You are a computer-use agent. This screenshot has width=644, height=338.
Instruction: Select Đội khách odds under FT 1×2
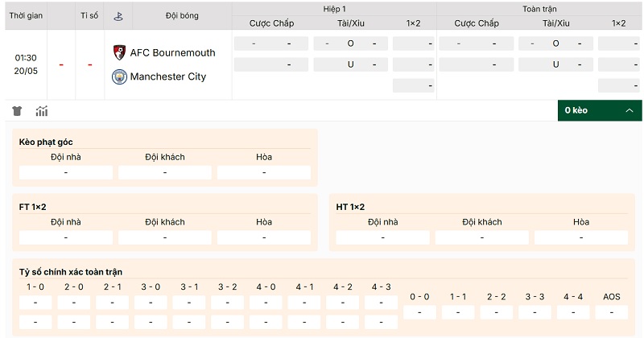click(x=165, y=237)
